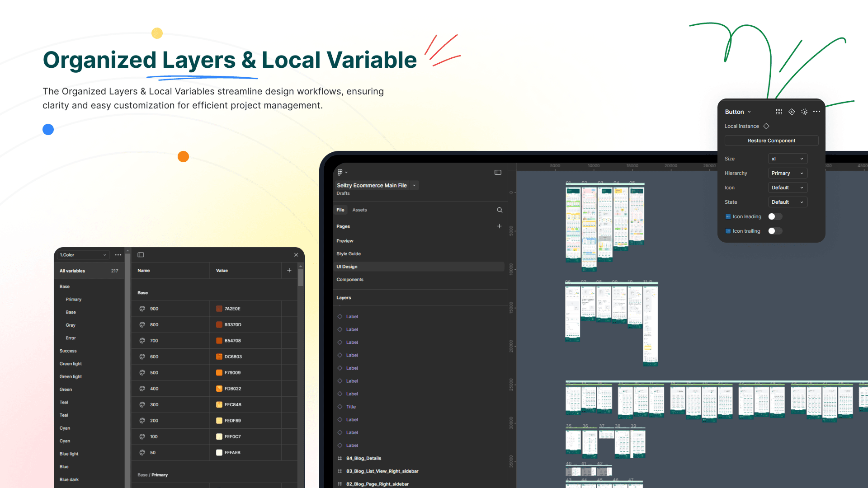Enable the Icon leading toggle
868x488 pixels.
point(775,216)
